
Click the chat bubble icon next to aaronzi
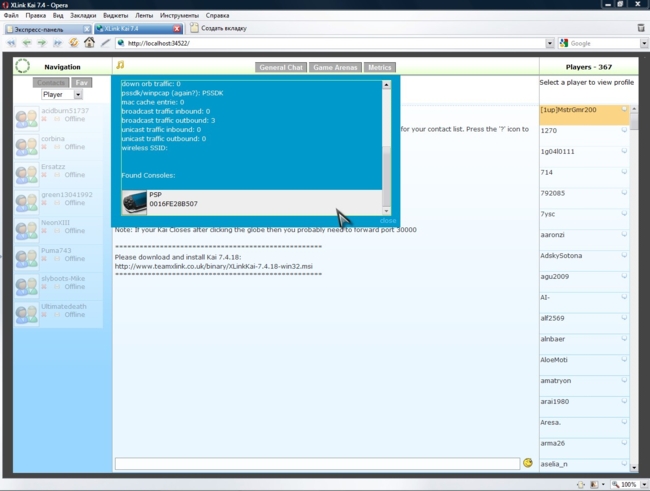point(624,234)
